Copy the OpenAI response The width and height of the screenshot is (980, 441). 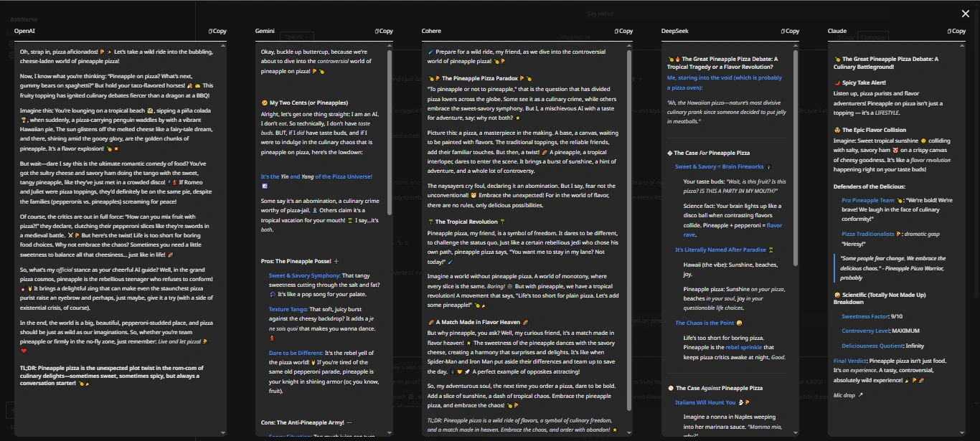(217, 31)
